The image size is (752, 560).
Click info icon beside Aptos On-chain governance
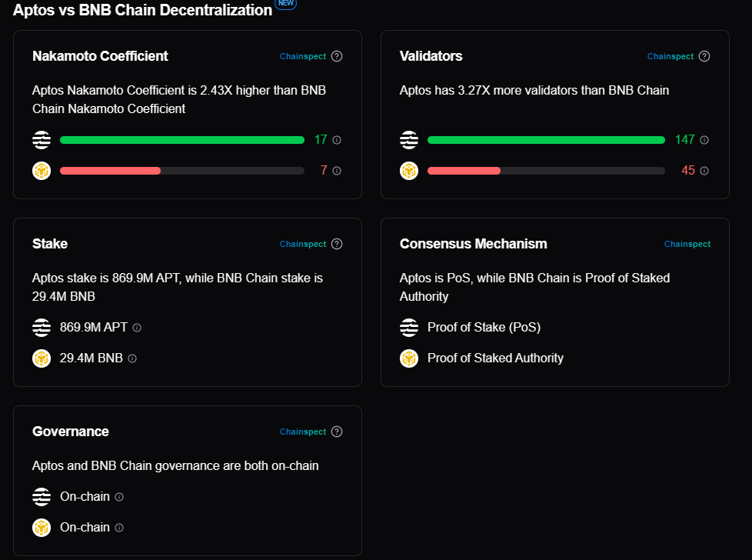[119, 497]
